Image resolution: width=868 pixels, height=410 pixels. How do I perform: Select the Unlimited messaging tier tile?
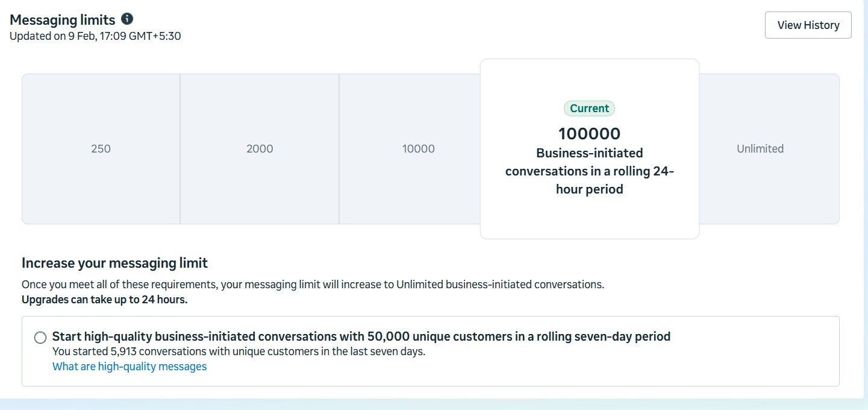click(760, 148)
